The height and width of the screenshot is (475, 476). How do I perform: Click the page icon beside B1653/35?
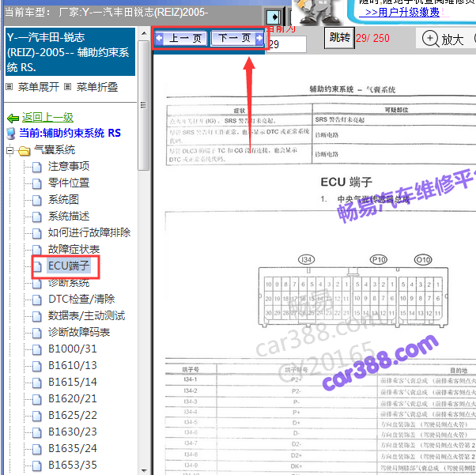37,466
